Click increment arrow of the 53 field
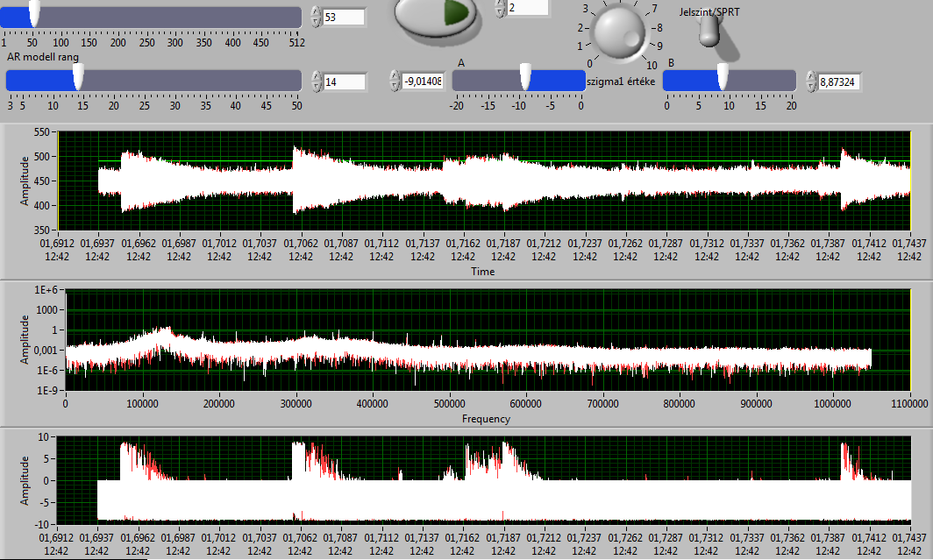 coord(317,12)
